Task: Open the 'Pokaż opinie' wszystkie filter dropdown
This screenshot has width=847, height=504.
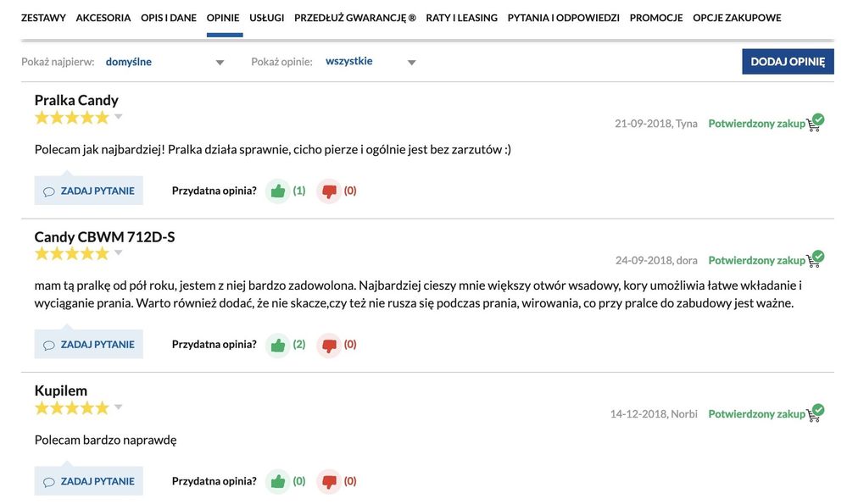Action: [x=371, y=62]
